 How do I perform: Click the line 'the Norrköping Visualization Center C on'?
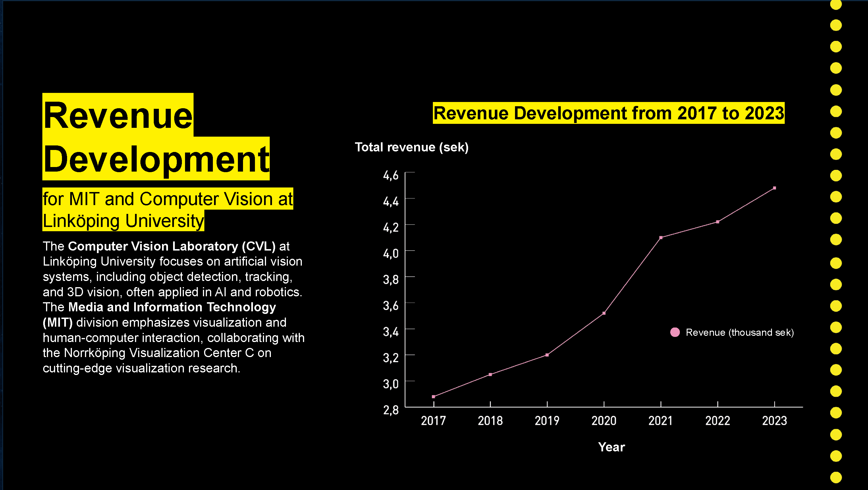(x=157, y=353)
